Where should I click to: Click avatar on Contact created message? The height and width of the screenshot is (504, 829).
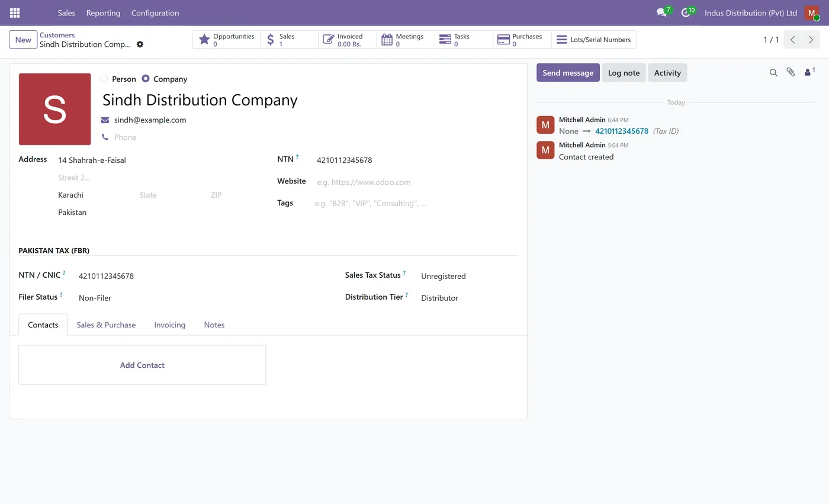[545, 150]
